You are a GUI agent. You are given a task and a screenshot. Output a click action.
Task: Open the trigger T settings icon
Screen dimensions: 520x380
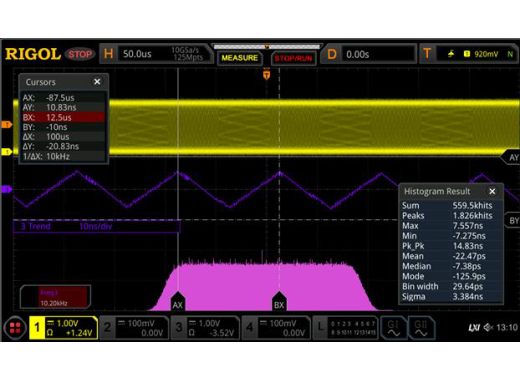pos(427,54)
